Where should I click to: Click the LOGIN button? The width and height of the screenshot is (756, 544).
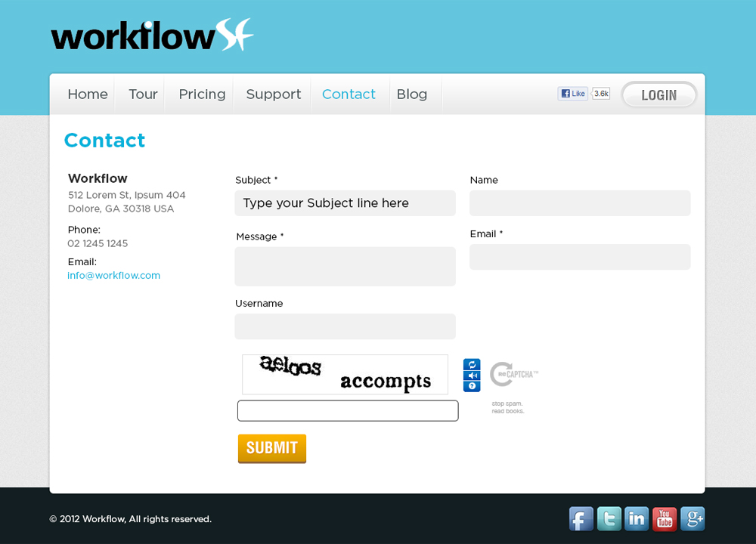pos(658,94)
